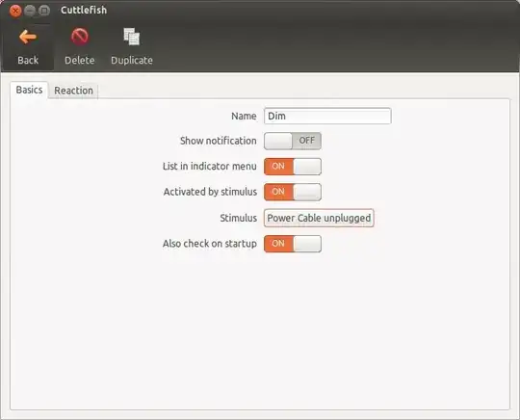
Task: Delete this reflex with the Delete icon
Action: coord(80,46)
